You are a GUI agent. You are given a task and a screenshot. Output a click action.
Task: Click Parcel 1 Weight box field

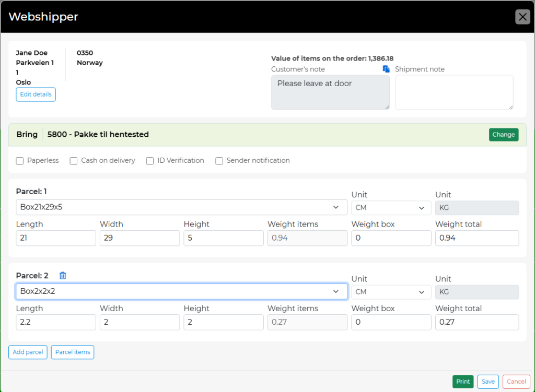pos(391,238)
